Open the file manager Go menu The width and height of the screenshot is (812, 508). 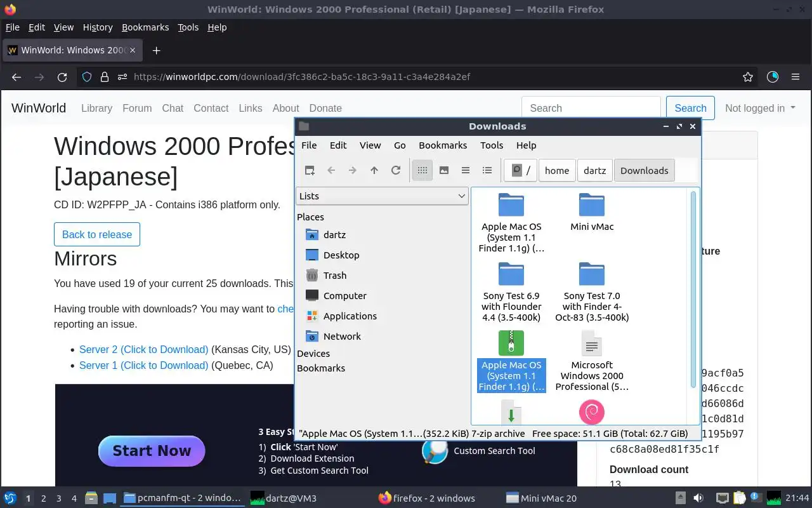click(400, 145)
